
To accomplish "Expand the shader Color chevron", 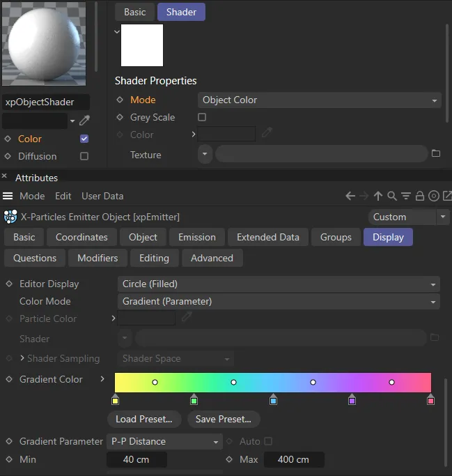I will [x=194, y=135].
